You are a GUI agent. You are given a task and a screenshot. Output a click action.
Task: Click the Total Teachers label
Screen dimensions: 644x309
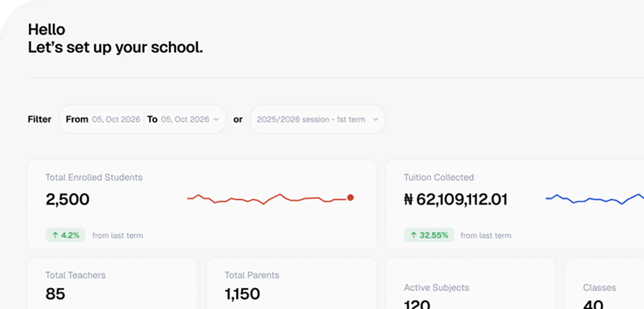75,275
